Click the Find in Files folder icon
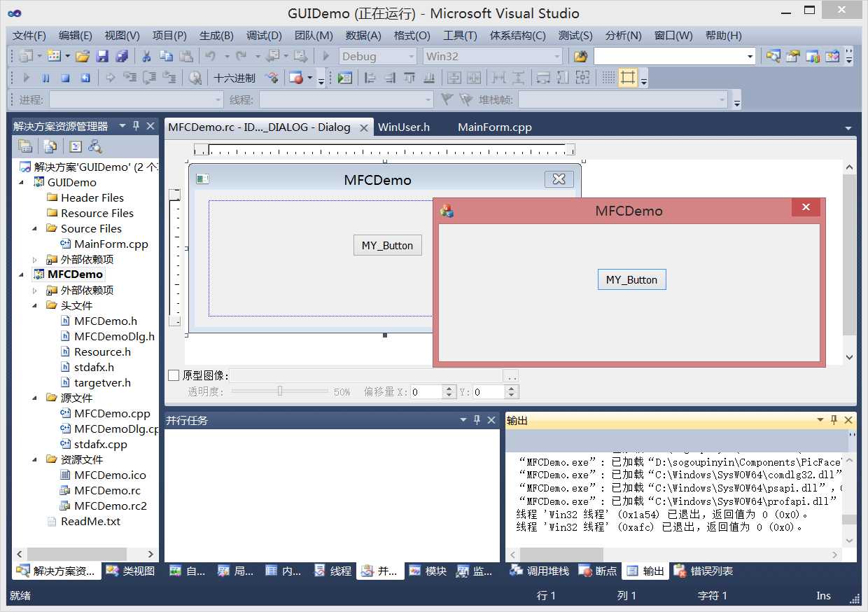 pos(580,57)
